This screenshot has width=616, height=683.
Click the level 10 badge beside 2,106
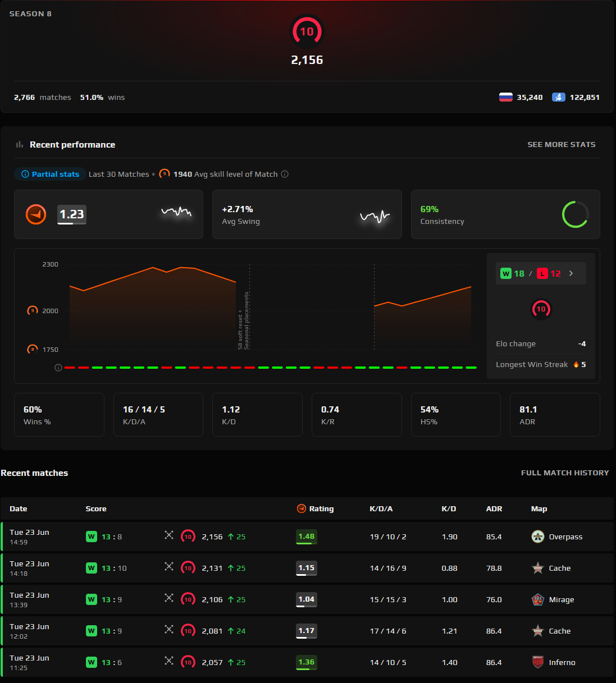pyautogui.click(x=188, y=599)
